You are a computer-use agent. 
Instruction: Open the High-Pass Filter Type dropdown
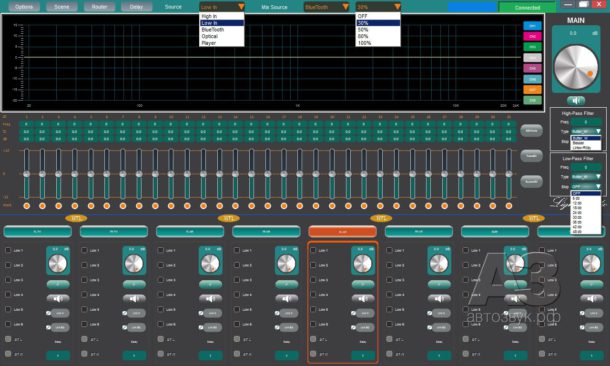click(x=586, y=131)
